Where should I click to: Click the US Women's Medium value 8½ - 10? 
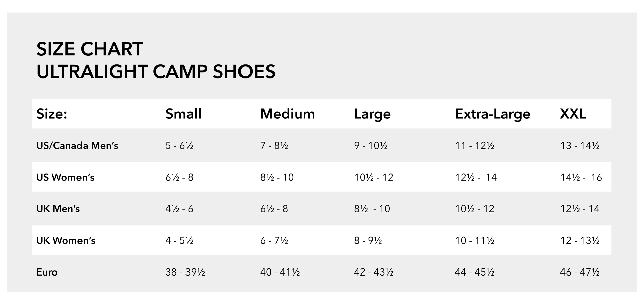click(x=277, y=177)
